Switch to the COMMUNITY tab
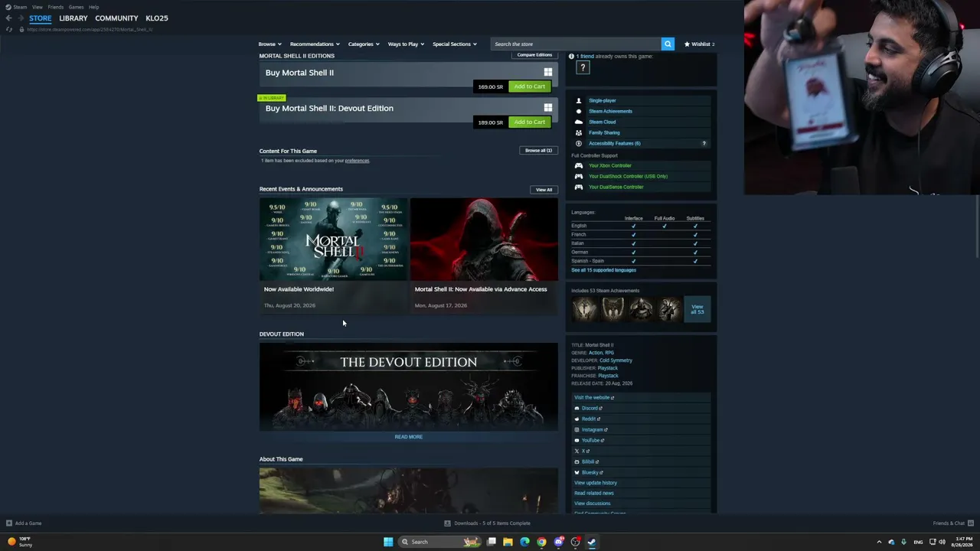 116,18
